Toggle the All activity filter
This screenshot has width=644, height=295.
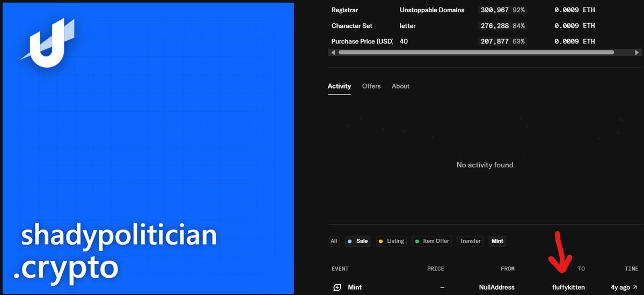point(334,241)
